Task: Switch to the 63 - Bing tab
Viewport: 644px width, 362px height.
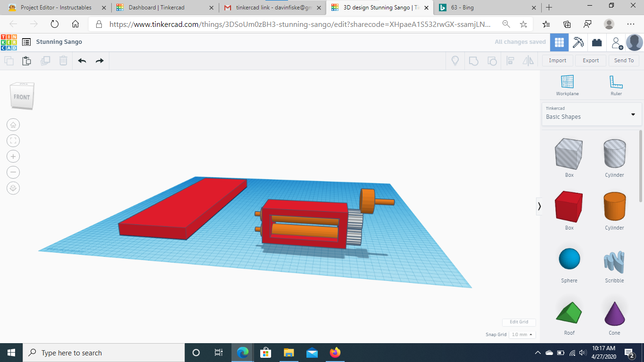Action: pos(487,8)
